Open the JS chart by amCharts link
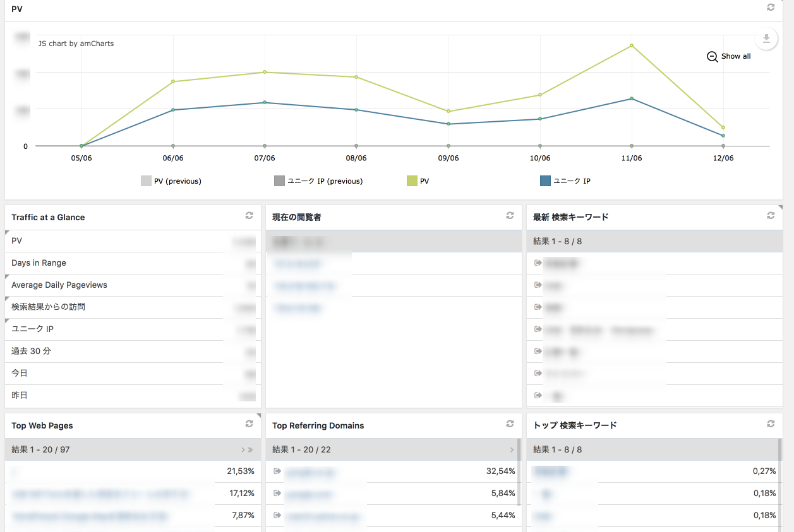 coord(76,44)
